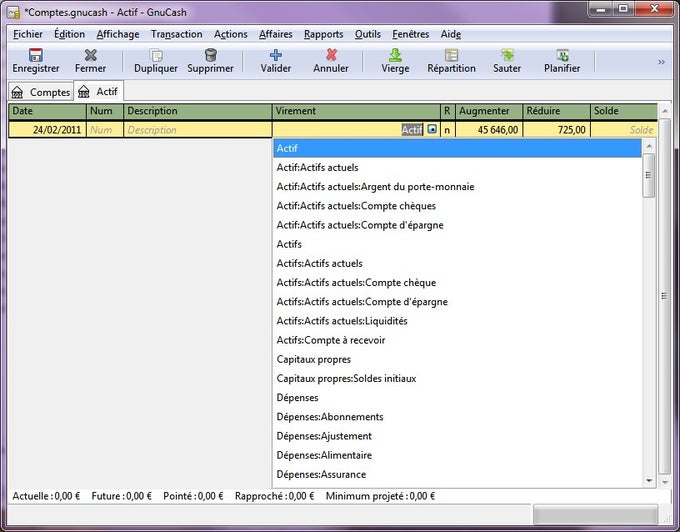The width and height of the screenshot is (680, 532).
Task: Click the account list scrollbar thumb
Action: tap(649, 175)
